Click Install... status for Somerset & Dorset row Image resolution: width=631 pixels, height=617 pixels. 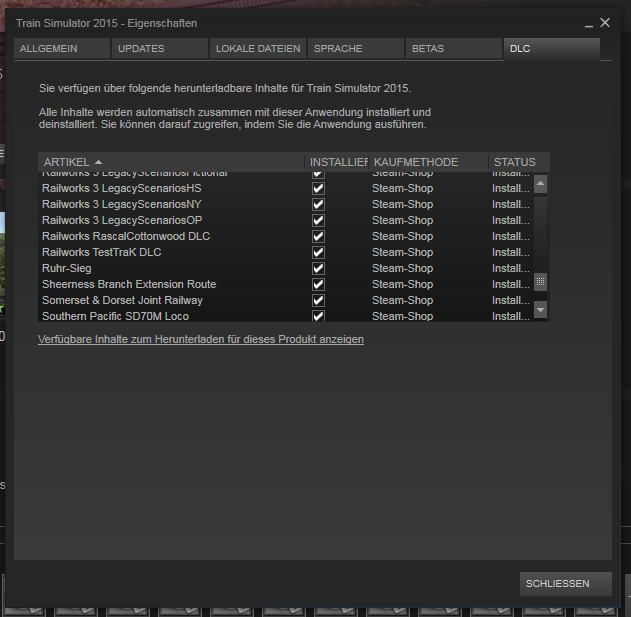[x=511, y=300]
